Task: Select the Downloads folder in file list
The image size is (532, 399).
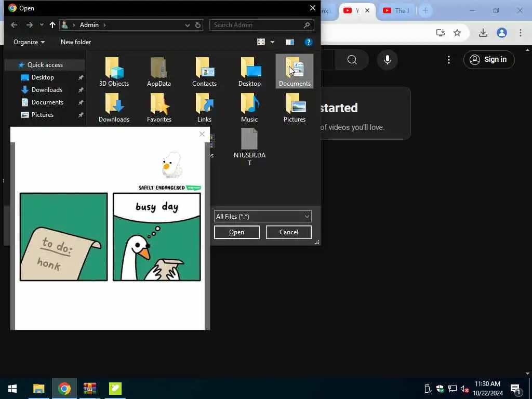Action: pyautogui.click(x=114, y=108)
